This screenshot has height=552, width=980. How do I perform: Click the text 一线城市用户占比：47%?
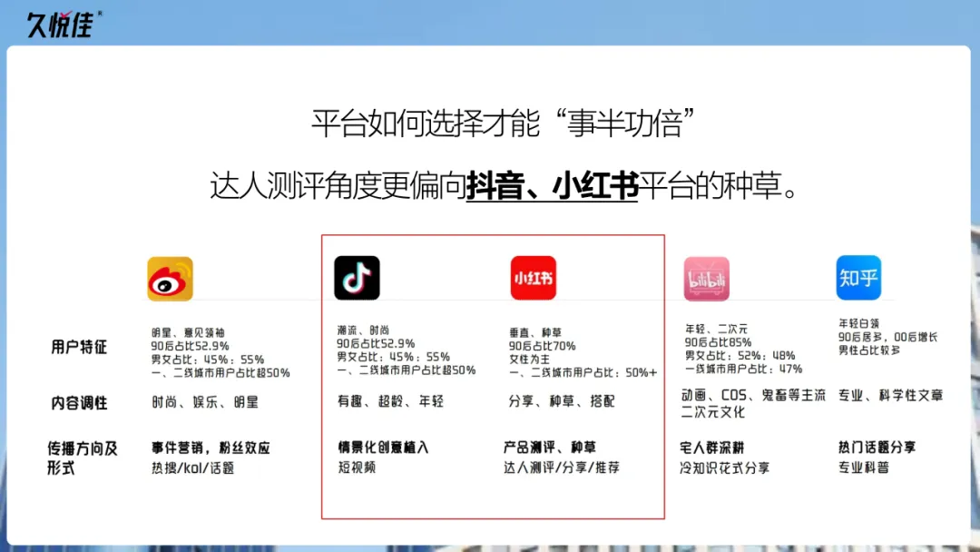click(x=744, y=369)
